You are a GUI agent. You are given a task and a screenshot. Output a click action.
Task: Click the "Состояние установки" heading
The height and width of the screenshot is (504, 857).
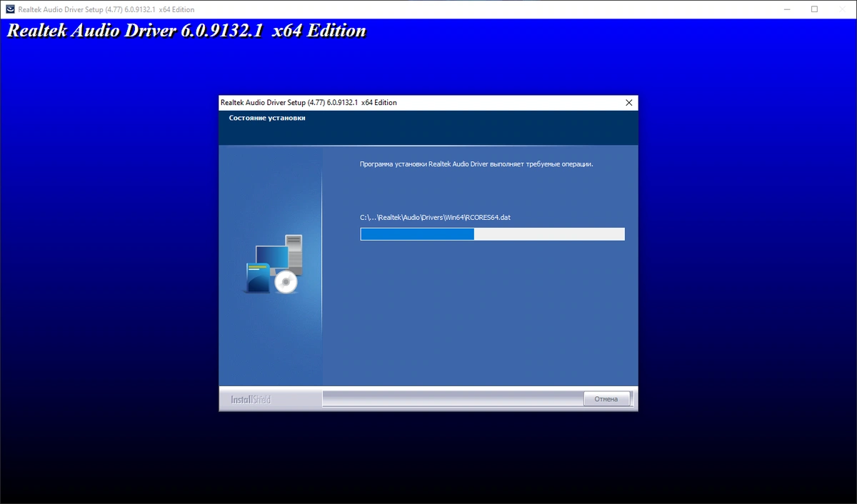[267, 118]
